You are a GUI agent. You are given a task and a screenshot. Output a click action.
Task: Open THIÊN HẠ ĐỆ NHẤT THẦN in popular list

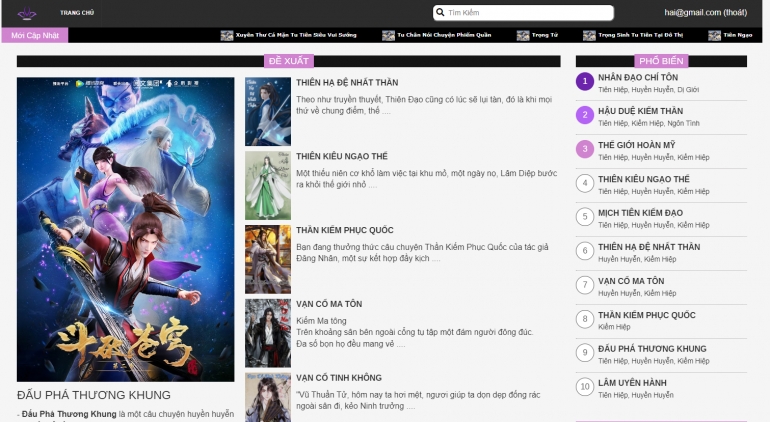click(649, 247)
